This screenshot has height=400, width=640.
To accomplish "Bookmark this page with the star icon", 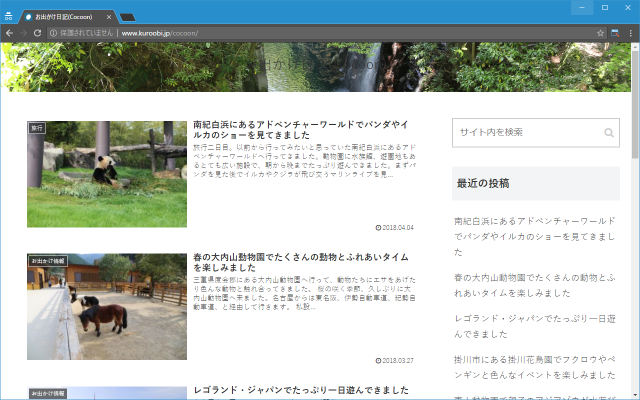I will [601, 33].
